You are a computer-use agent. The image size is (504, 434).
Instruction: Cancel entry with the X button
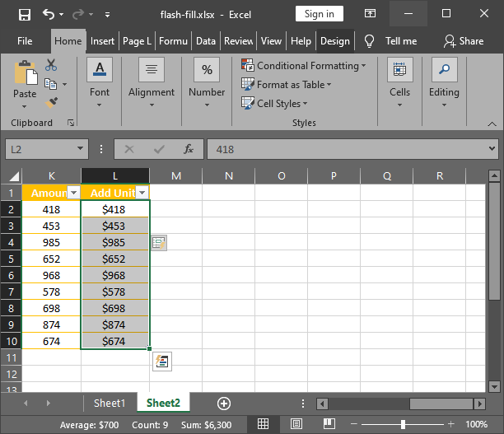click(129, 149)
